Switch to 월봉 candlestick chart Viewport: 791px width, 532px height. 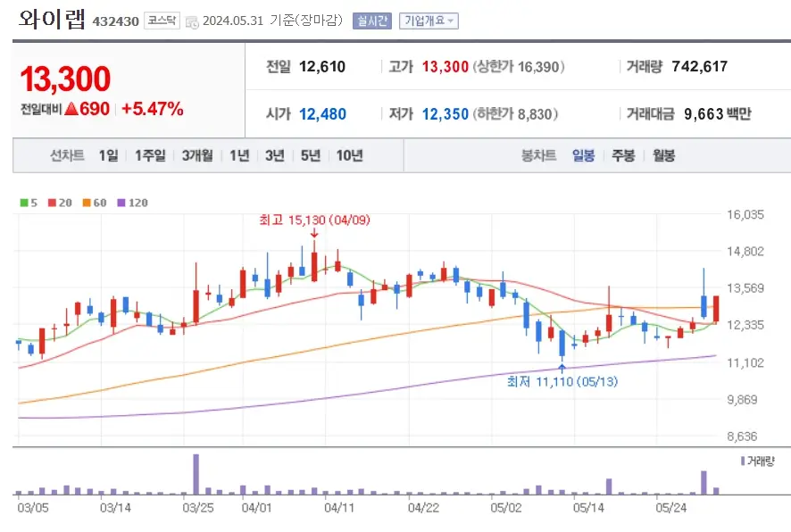click(x=664, y=155)
